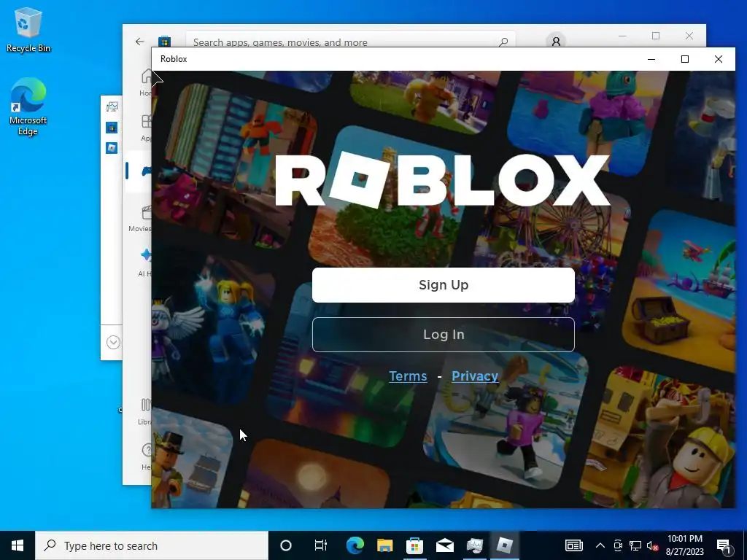Click the Meet Now tray icon
This screenshot has width=747, height=560.
618,545
